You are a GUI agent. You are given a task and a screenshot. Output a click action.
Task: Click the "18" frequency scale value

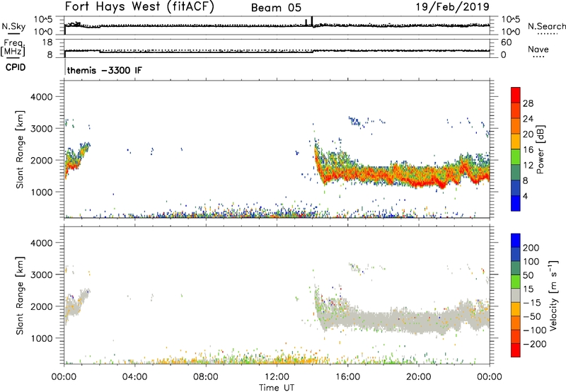tap(47, 42)
